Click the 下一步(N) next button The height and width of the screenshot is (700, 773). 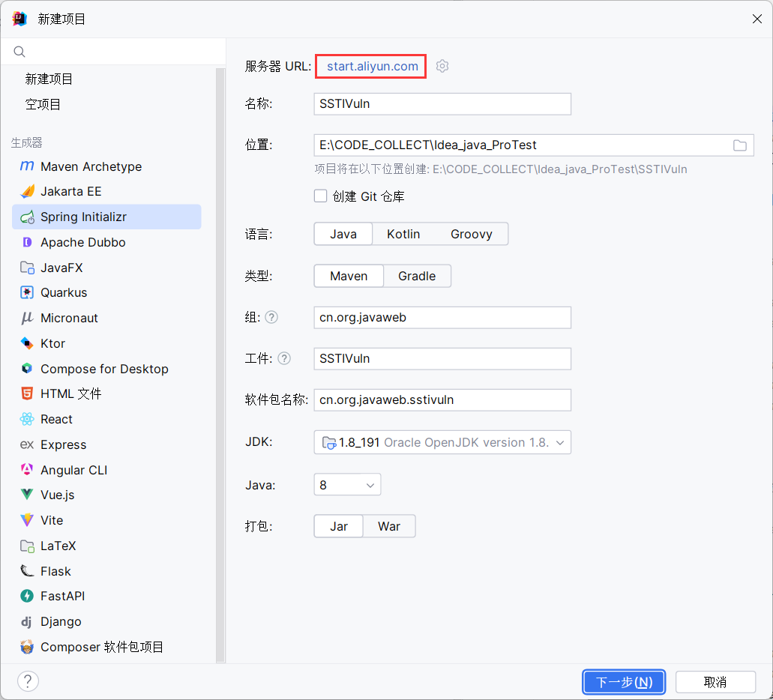tap(624, 682)
